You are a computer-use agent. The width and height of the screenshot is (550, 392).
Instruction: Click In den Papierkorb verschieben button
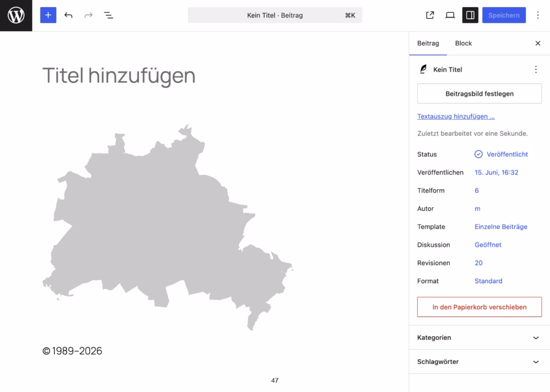479,307
